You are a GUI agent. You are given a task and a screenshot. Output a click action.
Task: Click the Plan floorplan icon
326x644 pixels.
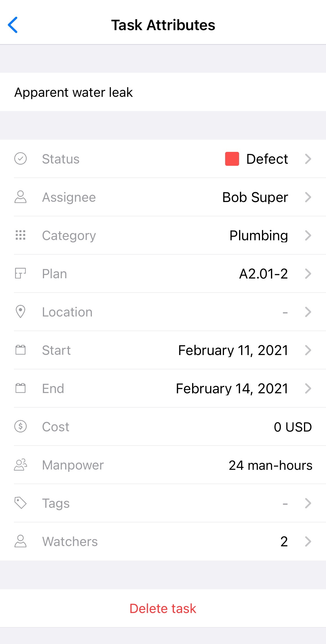pyautogui.click(x=21, y=274)
